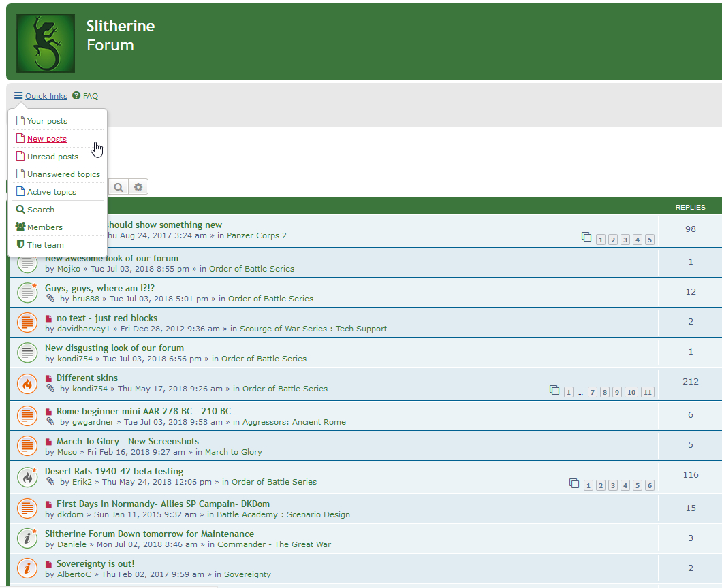Open topic 'Sovereignty is out!'

click(x=95, y=563)
